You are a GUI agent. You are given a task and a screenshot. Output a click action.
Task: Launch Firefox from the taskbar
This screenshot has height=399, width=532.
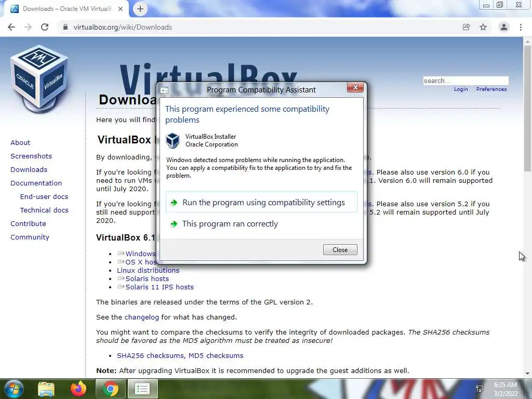coord(78,389)
